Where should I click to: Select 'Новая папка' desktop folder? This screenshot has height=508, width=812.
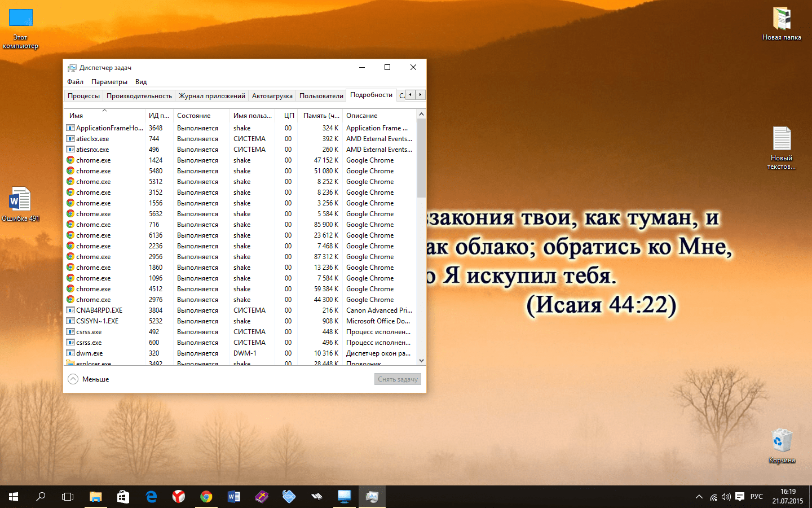pos(782,24)
